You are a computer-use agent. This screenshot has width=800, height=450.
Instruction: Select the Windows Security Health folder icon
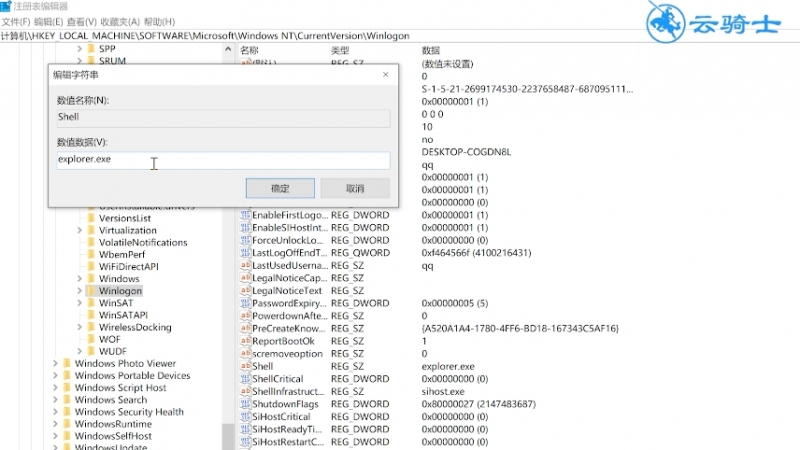pyautogui.click(x=67, y=412)
